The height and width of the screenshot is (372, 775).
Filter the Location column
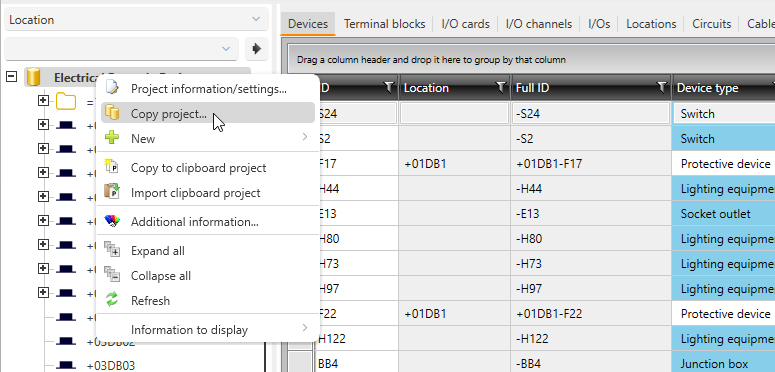tap(501, 88)
